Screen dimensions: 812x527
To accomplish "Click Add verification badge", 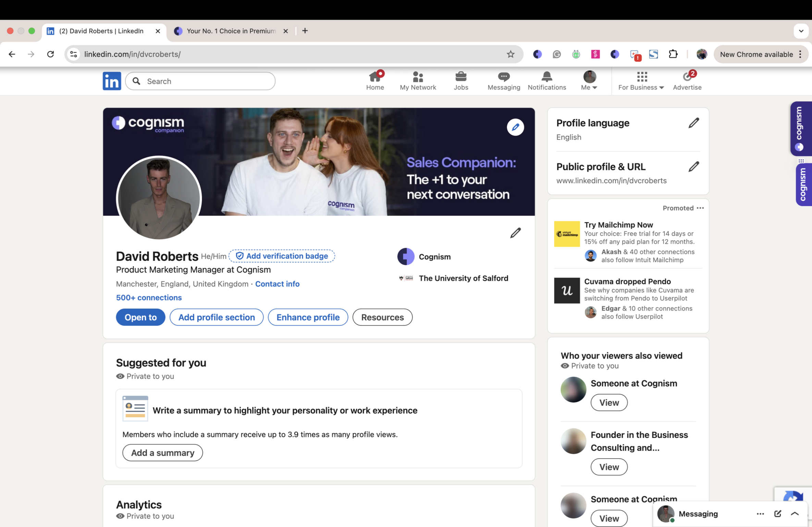I will pyautogui.click(x=282, y=256).
